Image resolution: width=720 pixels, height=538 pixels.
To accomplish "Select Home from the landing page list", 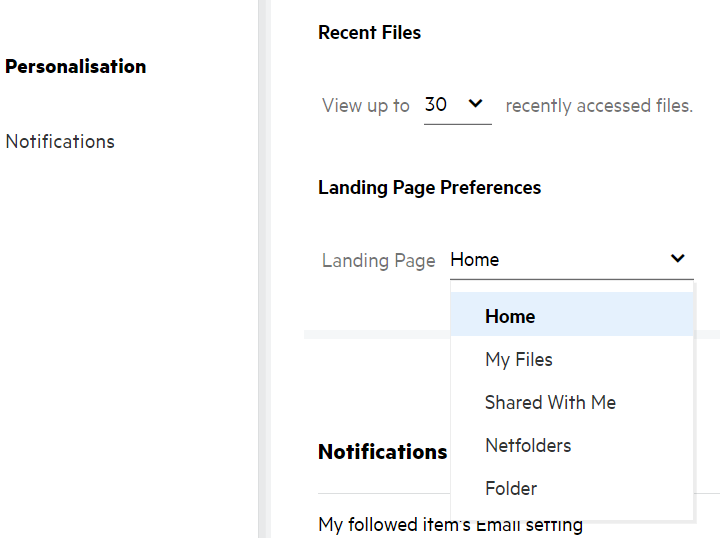I will [x=510, y=317].
